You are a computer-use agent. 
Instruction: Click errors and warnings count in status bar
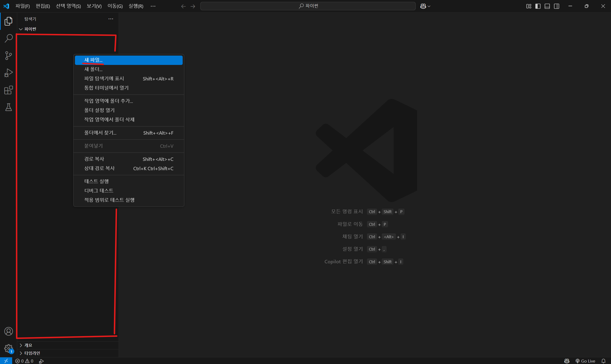pos(24,361)
